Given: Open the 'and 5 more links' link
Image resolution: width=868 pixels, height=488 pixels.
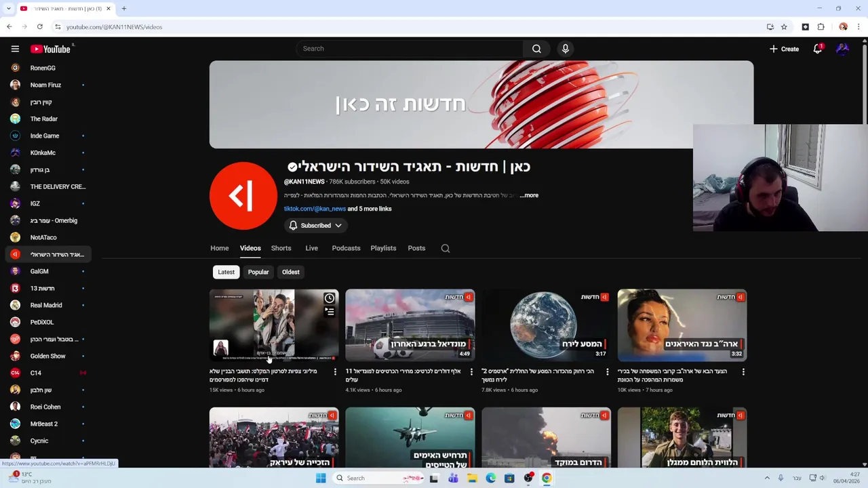Looking at the screenshot, I should [370, 209].
